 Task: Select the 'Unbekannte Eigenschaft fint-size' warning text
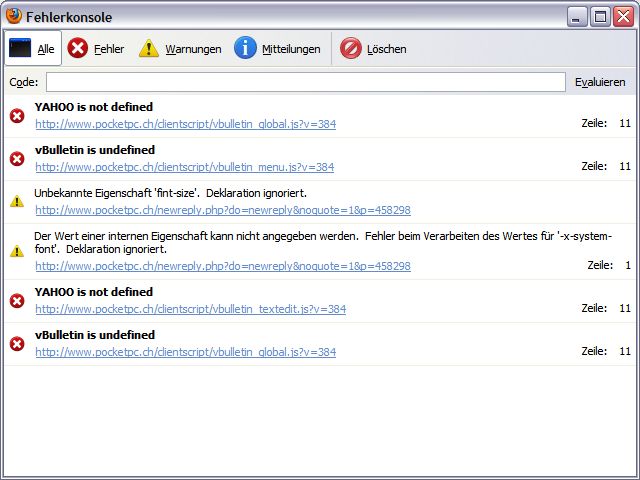click(x=170, y=193)
